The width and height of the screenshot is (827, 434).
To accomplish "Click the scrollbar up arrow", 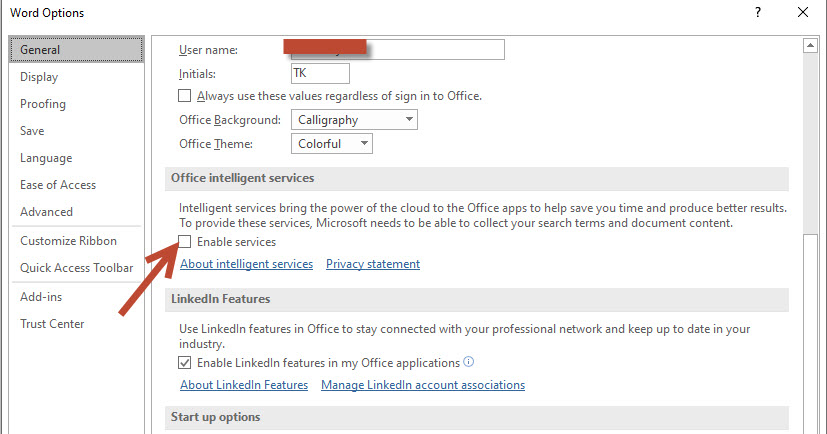I will pyautogui.click(x=812, y=46).
